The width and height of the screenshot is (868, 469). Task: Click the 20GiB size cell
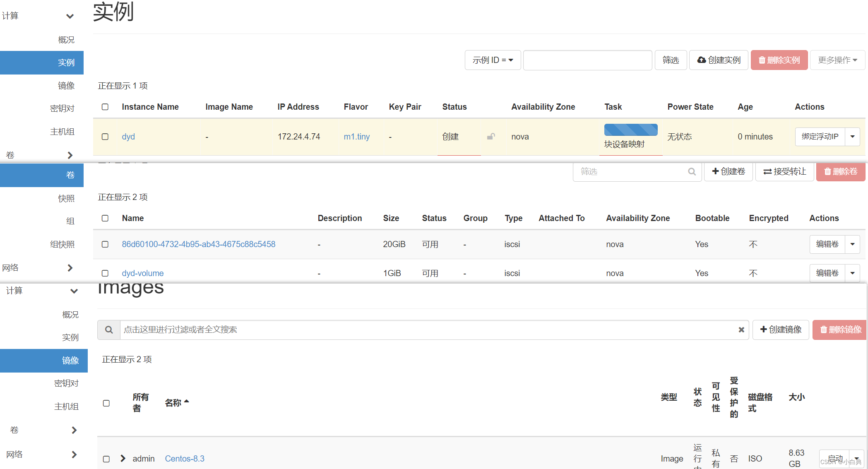(x=394, y=244)
